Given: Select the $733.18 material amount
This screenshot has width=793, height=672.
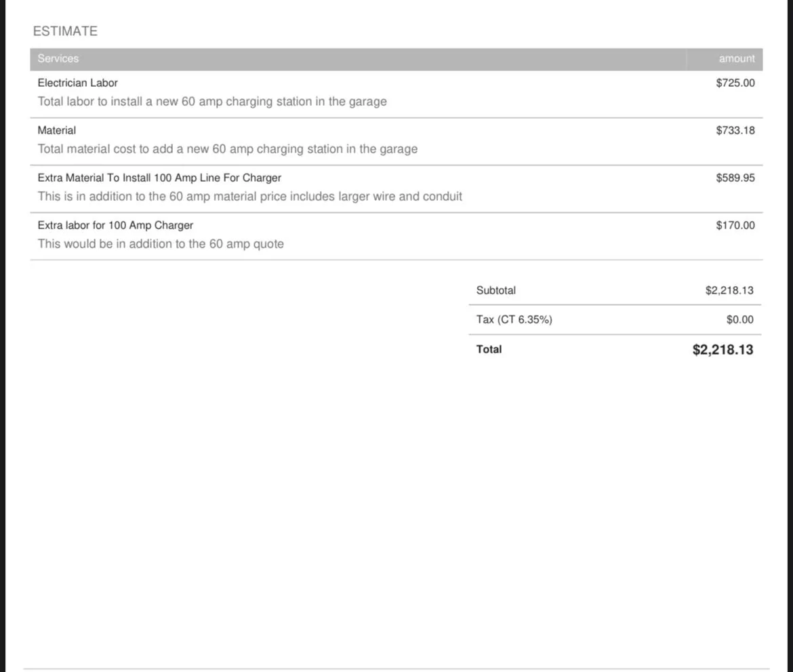Looking at the screenshot, I should coord(735,130).
